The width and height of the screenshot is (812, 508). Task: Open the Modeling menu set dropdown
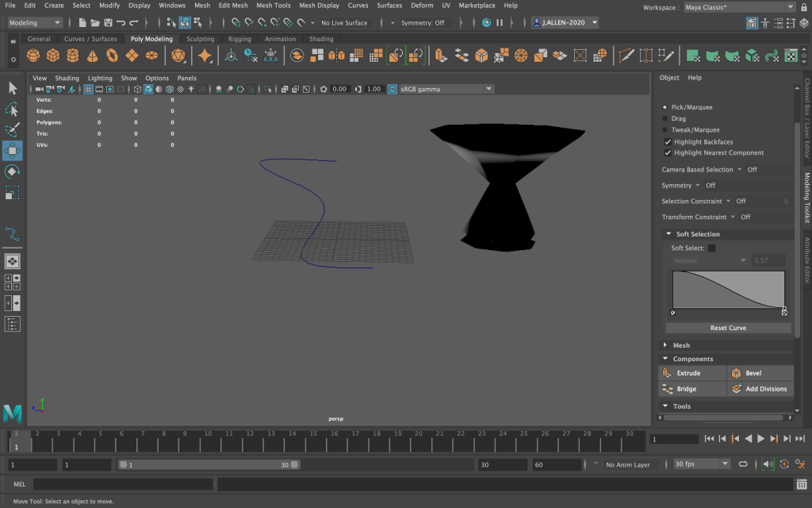pos(35,23)
